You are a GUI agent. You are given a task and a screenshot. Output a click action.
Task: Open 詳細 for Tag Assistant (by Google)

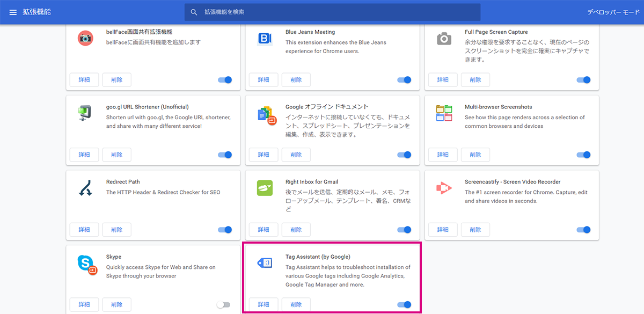tap(264, 305)
